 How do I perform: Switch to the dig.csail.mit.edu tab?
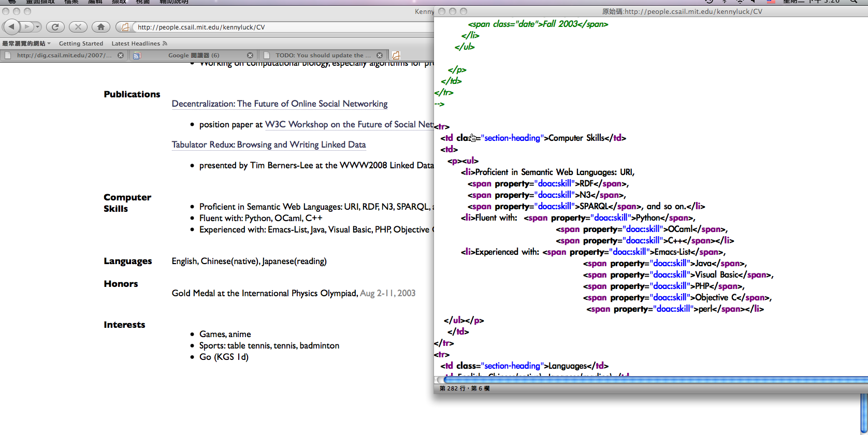point(63,55)
